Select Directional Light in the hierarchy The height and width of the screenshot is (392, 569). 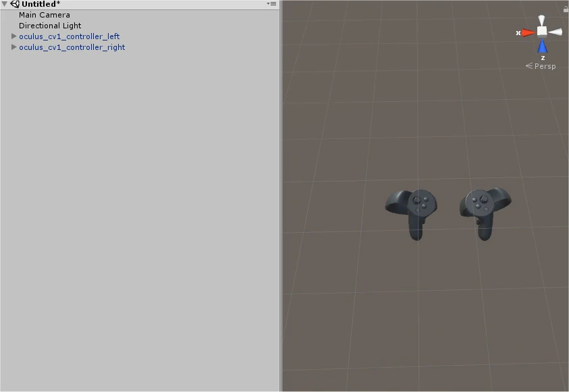[50, 26]
